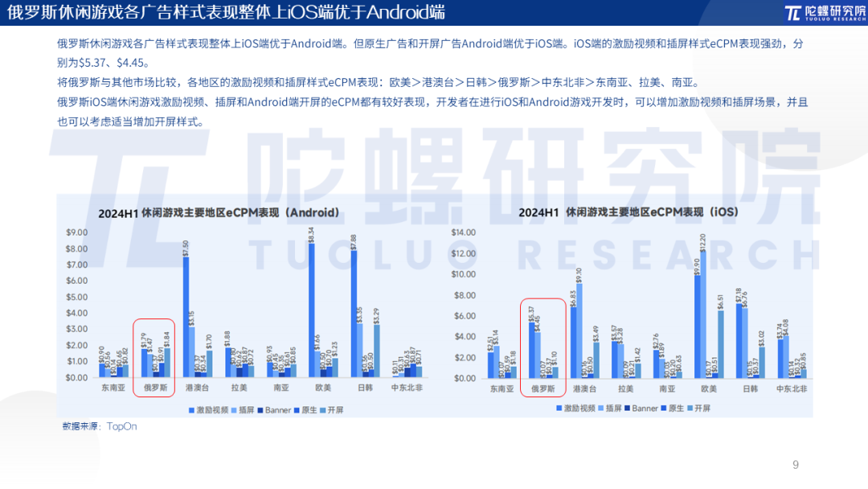Click 中东北非 category label in Android chart
Screen dimensions: 868x489
point(407,388)
